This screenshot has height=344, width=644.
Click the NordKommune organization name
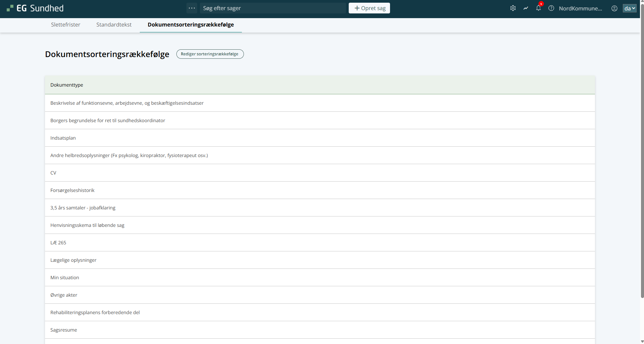(580, 8)
